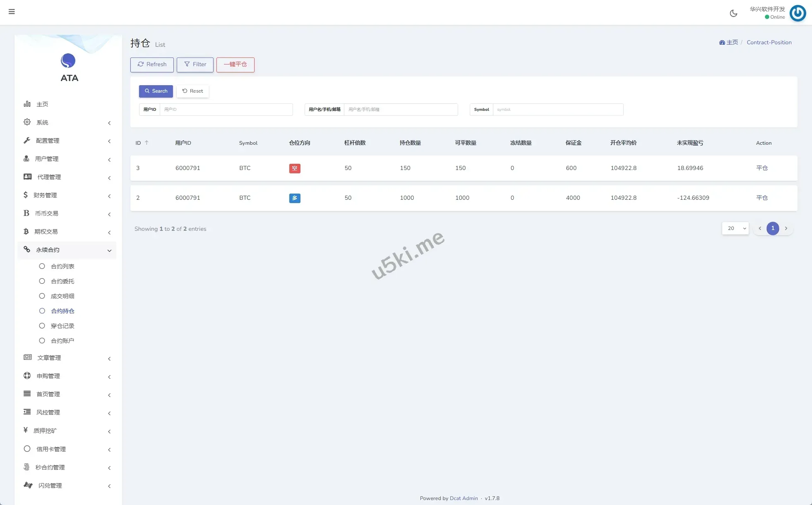
Task: Click the red 空 direction badge
Action: tap(295, 168)
